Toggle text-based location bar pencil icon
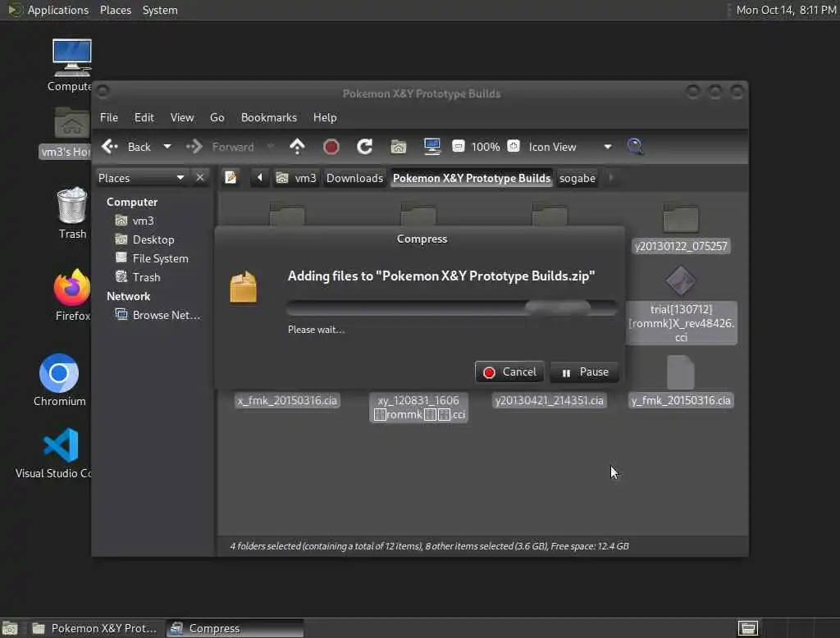This screenshot has width=840, height=638. pyautogui.click(x=231, y=177)
